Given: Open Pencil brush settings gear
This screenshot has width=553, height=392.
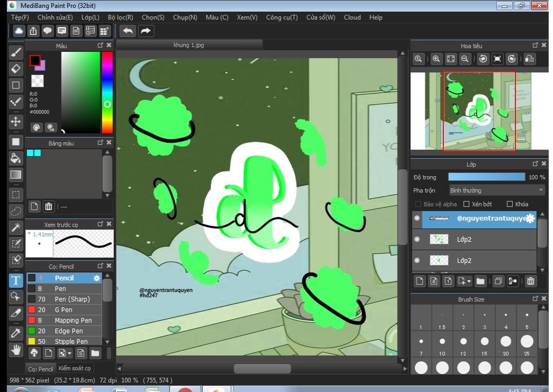Looking at the screenshot, I should click(x=97, y=278).
